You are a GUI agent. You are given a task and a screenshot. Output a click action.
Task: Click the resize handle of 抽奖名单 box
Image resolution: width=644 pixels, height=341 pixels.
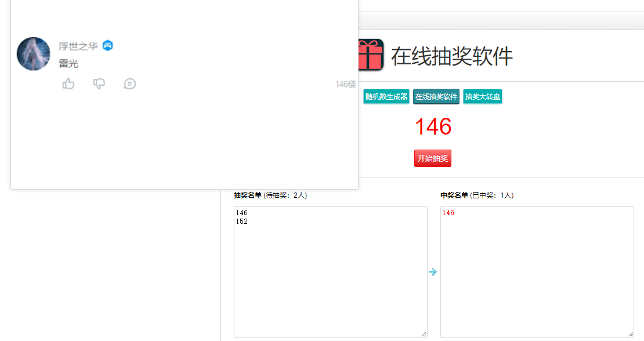[x=424, y=334]
